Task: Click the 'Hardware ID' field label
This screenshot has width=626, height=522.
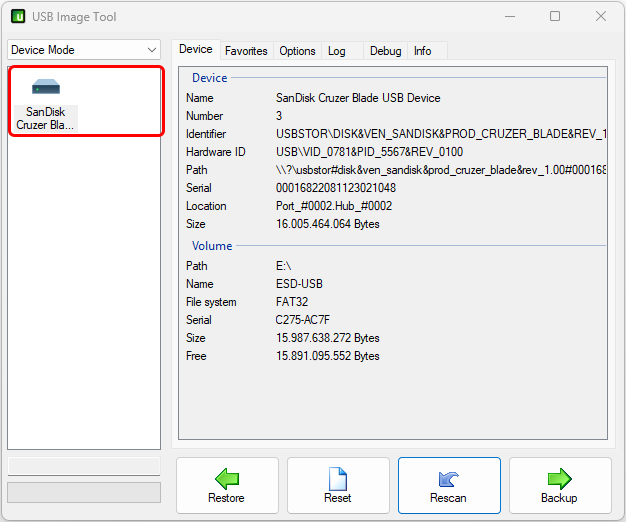Action: tap(216, 152)
